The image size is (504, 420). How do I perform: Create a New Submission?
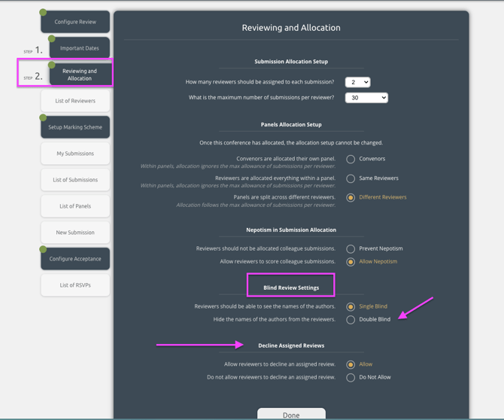(75, 233)
